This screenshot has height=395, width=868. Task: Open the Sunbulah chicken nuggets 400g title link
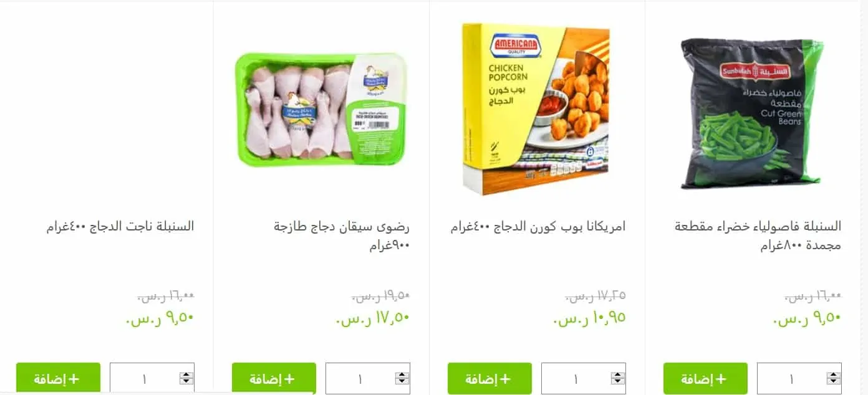(120, 226)
